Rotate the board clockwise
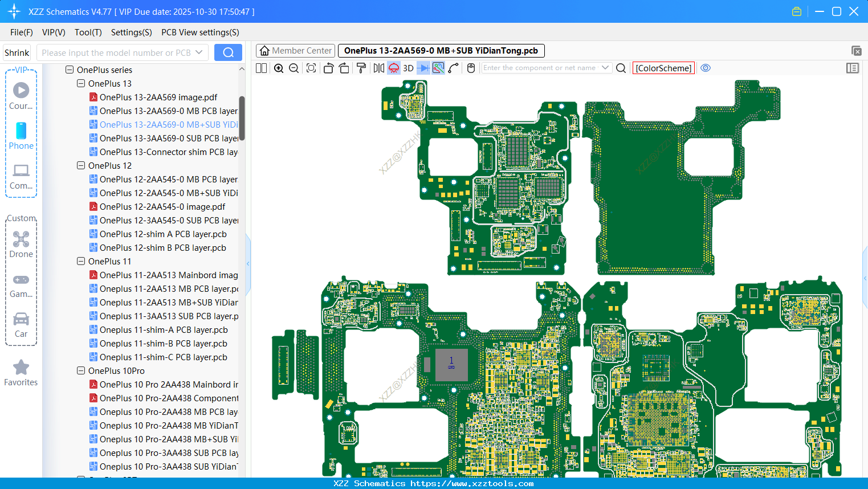 [x=344, y=68]
